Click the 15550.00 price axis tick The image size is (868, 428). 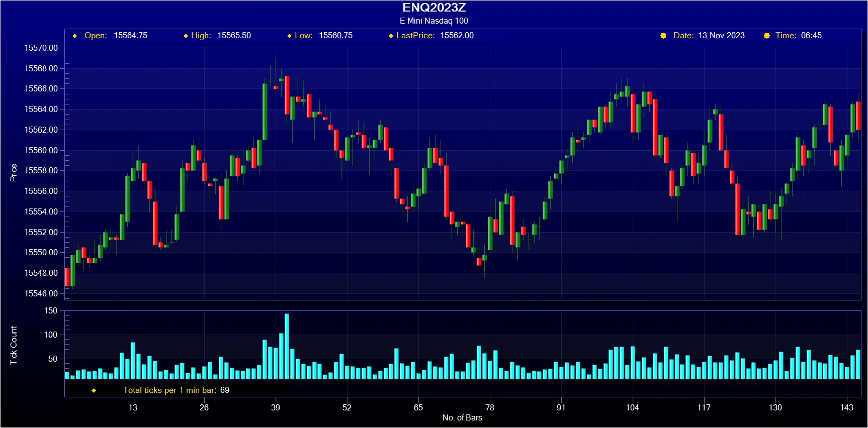(x=41, y=252)
